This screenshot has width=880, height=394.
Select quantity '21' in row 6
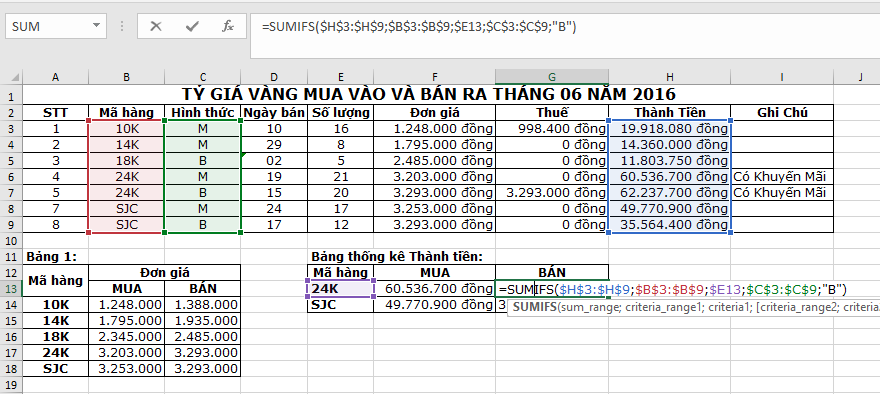(x=340, y=177)
